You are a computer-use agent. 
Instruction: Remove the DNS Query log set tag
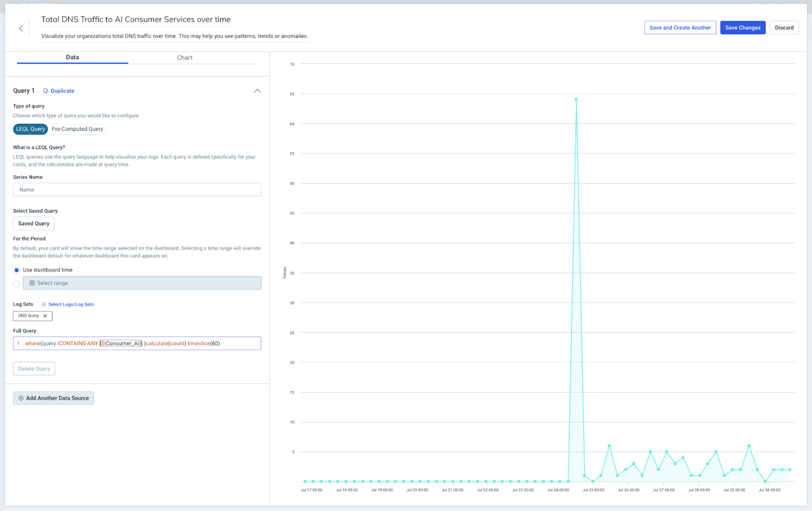(x=45, y=316)
